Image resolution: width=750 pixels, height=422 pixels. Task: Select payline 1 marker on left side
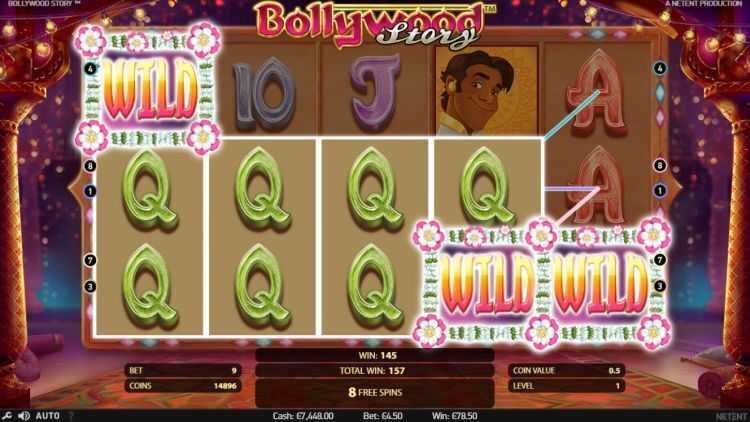click(90, 191)
